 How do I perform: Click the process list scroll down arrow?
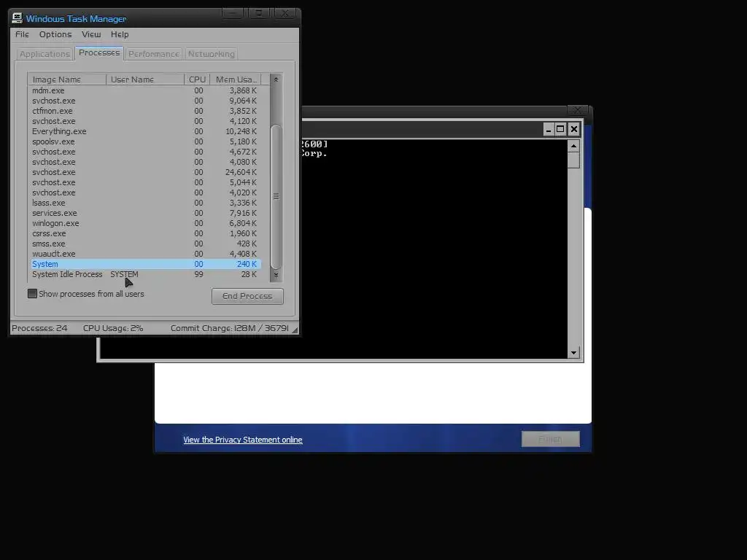pyautogui.click(x=276, y=275)
